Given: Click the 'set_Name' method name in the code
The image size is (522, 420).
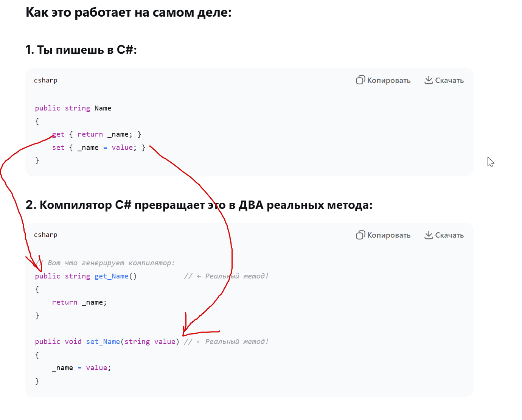Looking at the screenshot, I should [103, 342].
